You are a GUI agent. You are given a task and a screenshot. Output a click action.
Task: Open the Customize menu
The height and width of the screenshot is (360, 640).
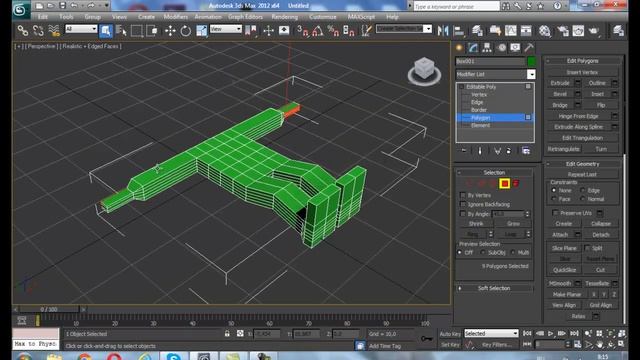322,17
